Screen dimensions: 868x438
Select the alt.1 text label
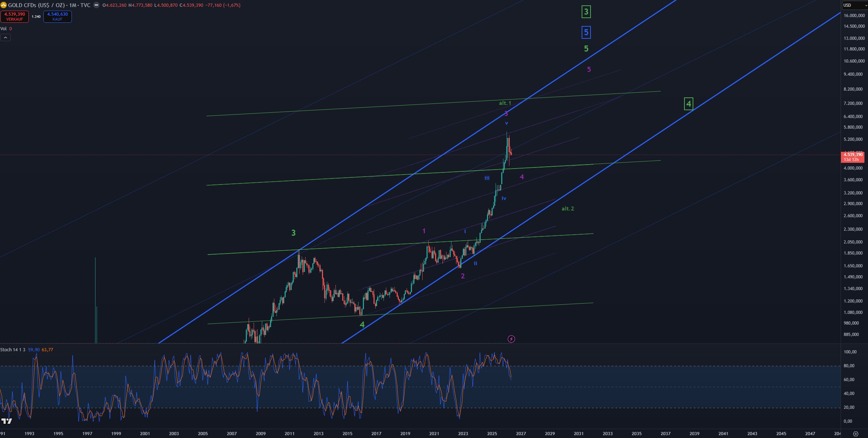pos(505,103)
